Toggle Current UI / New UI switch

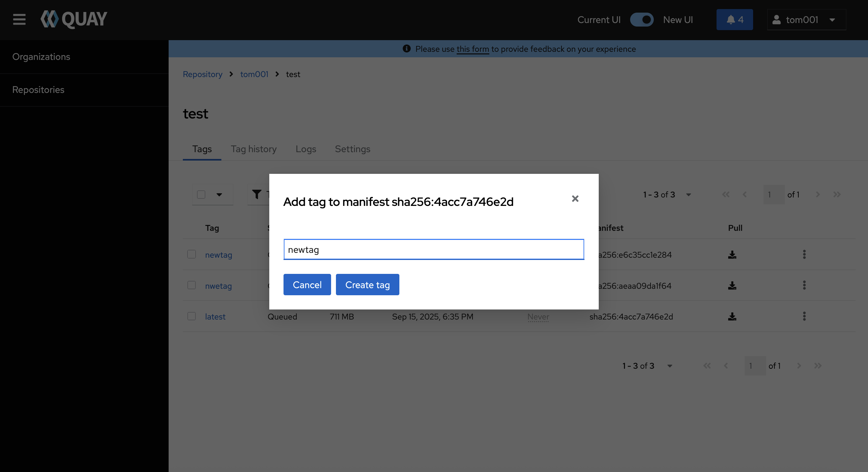coord(641,19)
